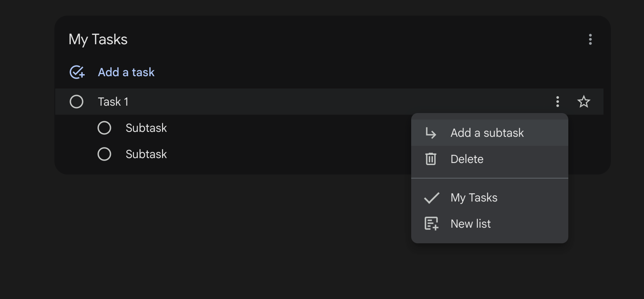Select the "My Tasks" list menu entry
This screenshot has width=644, height=299.
tap(474, 197)
